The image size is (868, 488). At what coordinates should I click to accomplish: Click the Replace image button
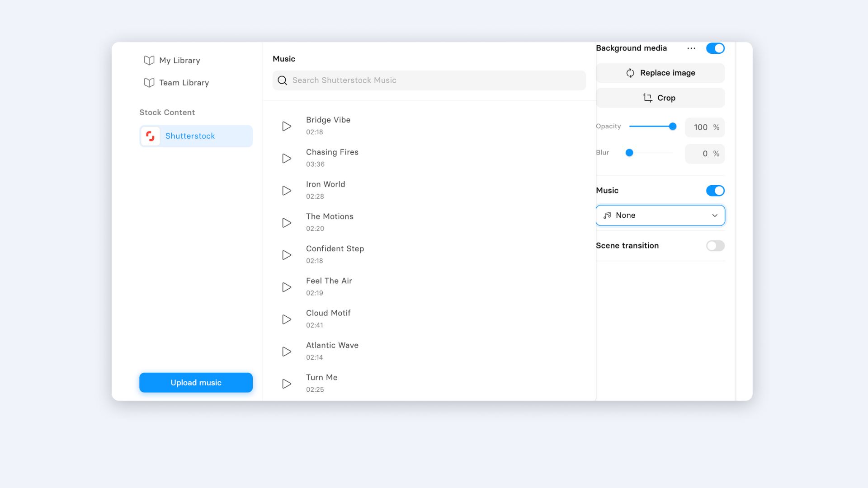pyautogui.click(x=660, y=73)
